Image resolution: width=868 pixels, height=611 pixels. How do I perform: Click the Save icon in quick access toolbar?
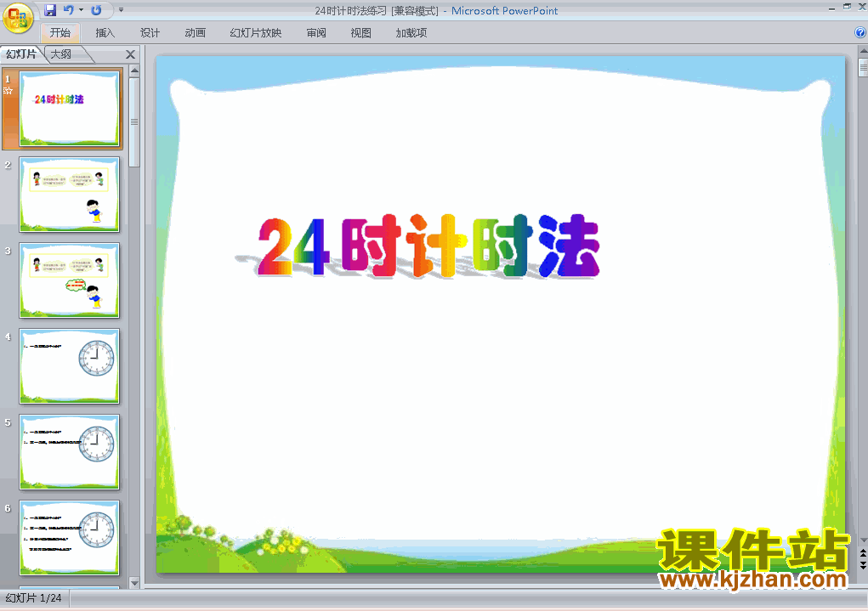[50, 10]
